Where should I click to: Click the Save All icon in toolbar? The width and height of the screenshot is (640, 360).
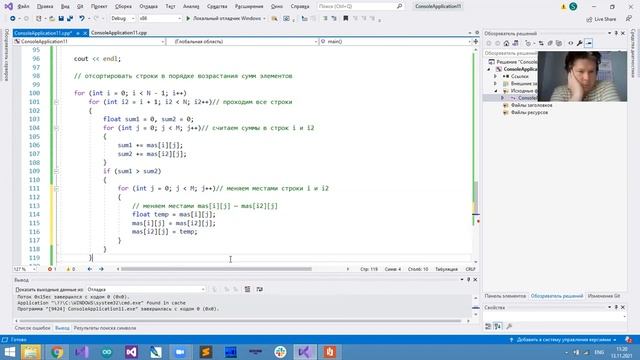point(70,18)
